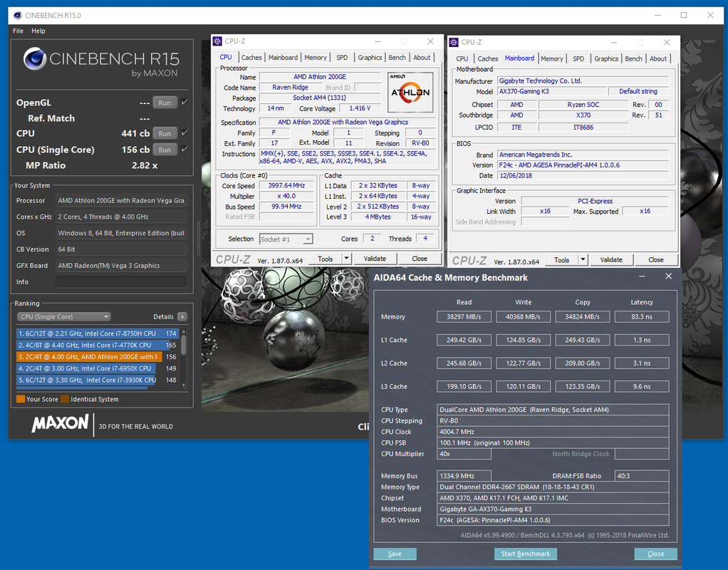Toggle the CPU test checkbox
Viewport: 728px width, 570px height.
pyautogui.click(x=184, y=133)
